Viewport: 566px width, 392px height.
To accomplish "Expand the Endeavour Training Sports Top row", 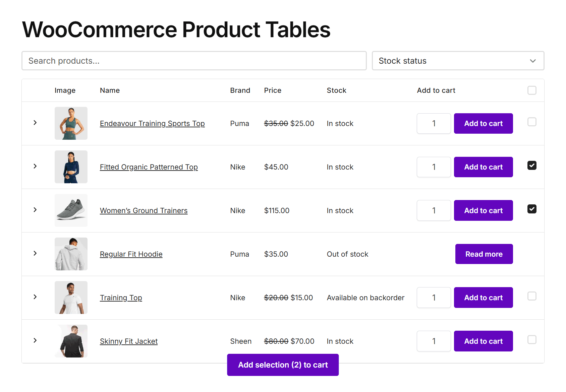I will pyautogui.click(x=35, y=123).
